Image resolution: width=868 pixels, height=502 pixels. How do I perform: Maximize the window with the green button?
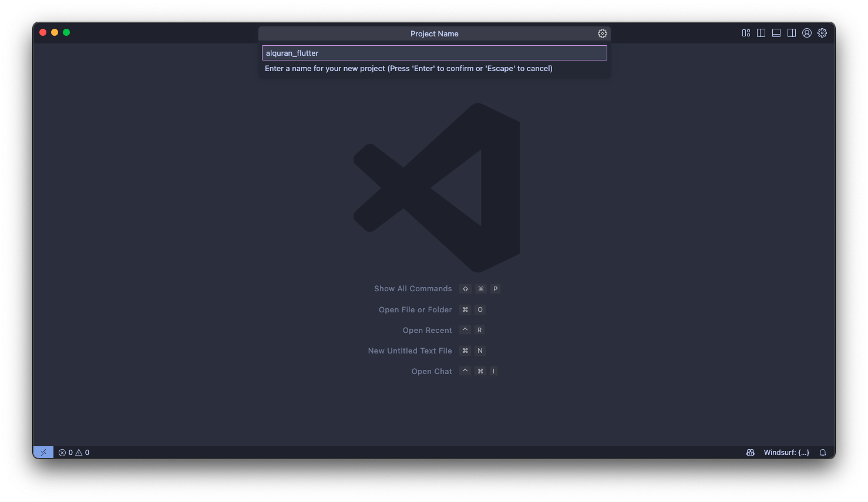click(66, 32)
